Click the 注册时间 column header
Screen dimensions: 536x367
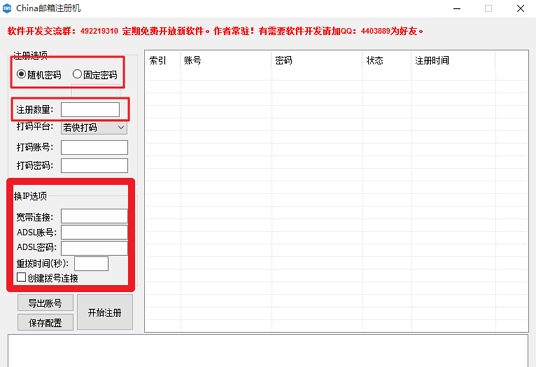pos(453,61)
